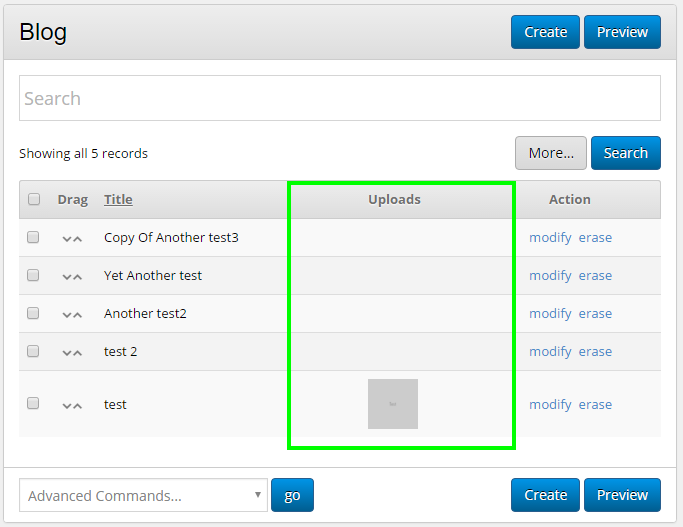Click drag arrows for Copy Of Another test3
683x527 pixels.
(72, 238)
